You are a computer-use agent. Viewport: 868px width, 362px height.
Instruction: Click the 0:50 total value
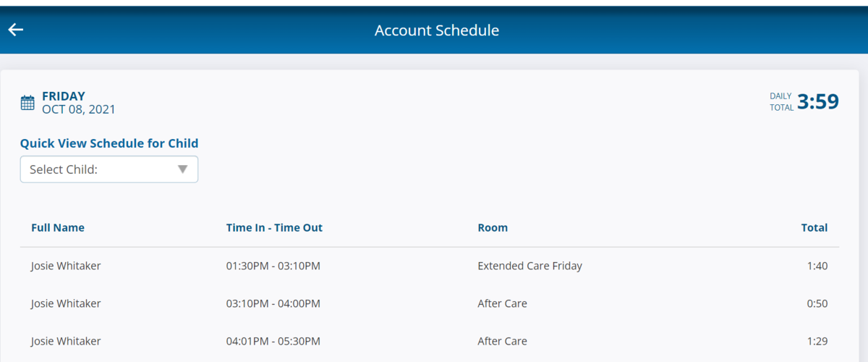(817, 303)
